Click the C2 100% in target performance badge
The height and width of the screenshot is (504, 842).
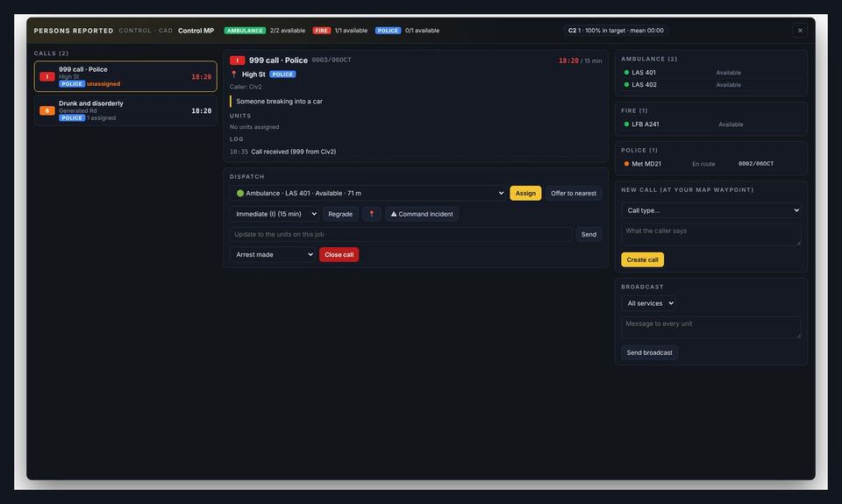point(616,31)
